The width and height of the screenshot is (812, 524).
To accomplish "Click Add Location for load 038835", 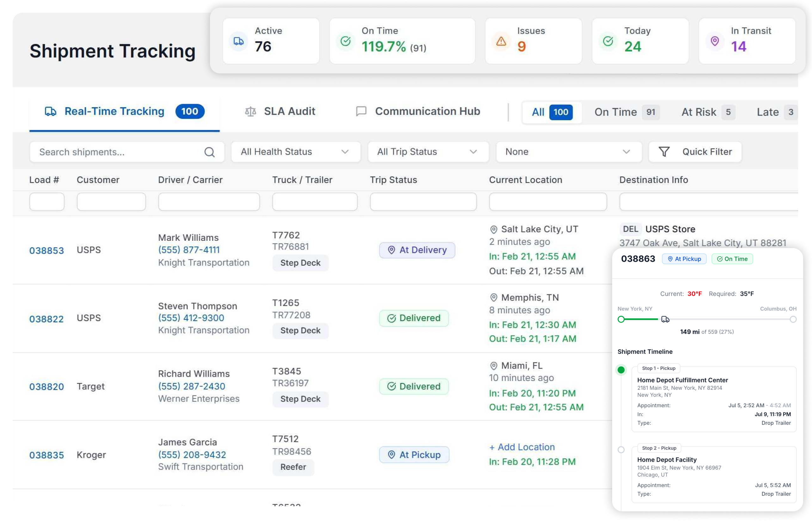I will [x=522, y=447].
